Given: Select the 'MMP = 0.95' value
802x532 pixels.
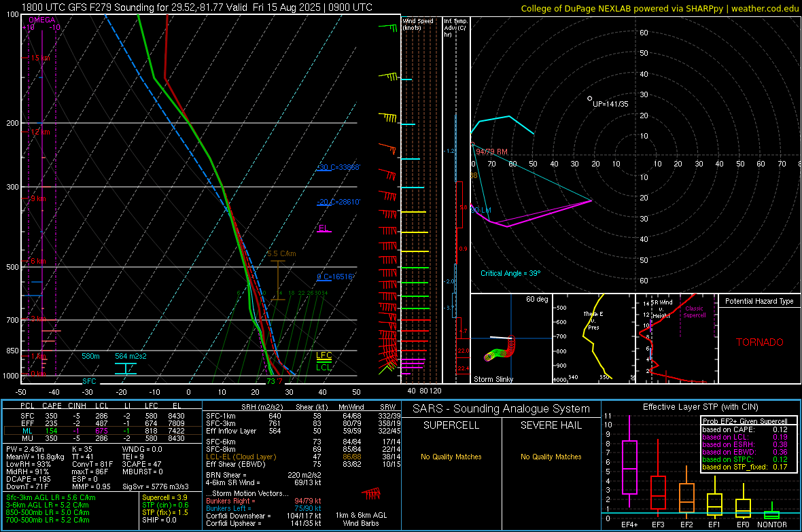Looking at the screenshot, I should [92, 487].
